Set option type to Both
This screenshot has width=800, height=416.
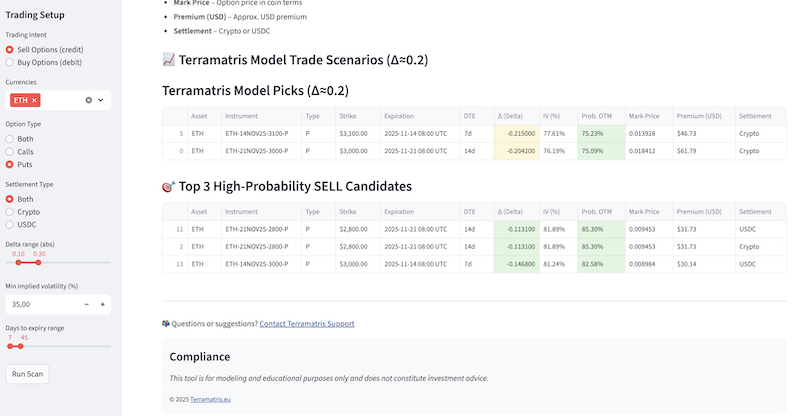click(10, 138)
